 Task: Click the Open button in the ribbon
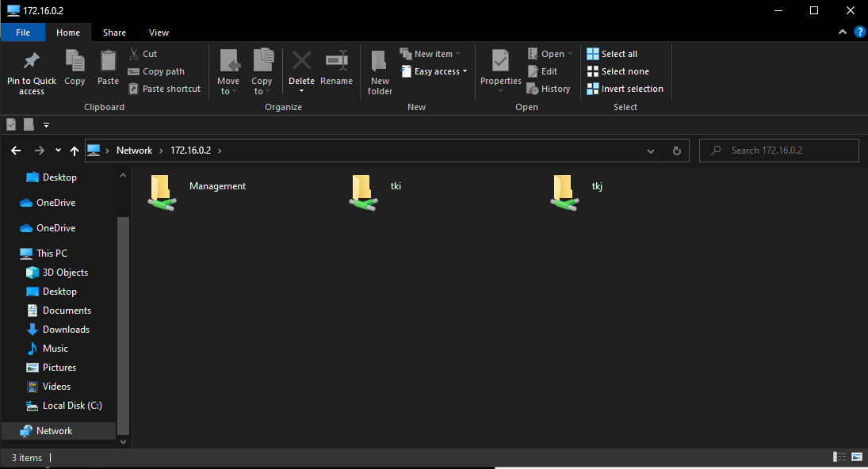point(549,54)
